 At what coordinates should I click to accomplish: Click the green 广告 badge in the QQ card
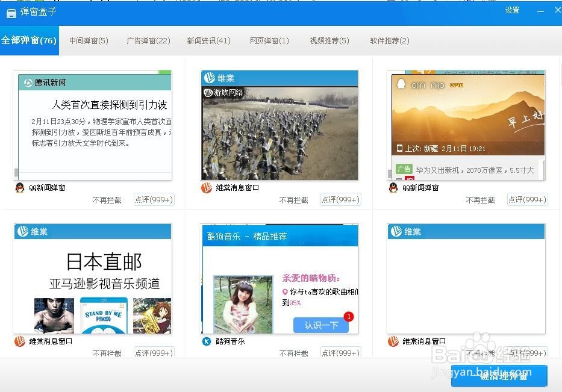tap(404, 169)
